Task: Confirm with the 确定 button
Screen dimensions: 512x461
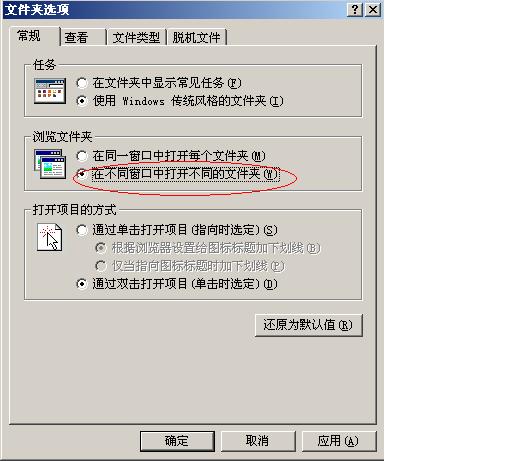Action: (177, 441)
